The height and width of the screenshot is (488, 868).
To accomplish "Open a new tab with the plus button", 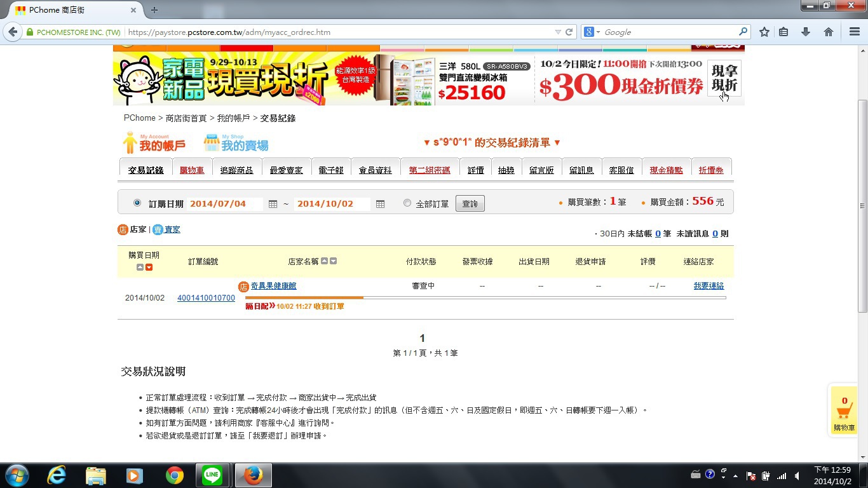I will pyautogui.click(x=154, y=10).
